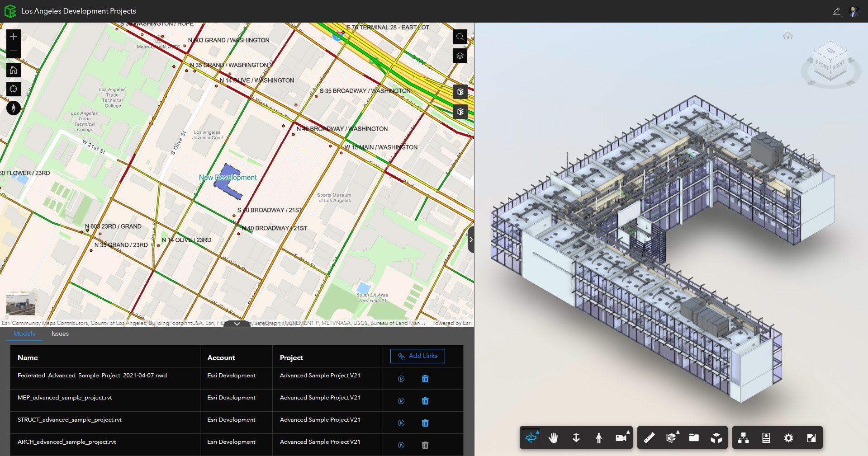The width and height of the screenshot is (868, 456).
Task: Click the 'W 10 MAIN / WASHINGTON' map label
Action: (x=381, y=147)
